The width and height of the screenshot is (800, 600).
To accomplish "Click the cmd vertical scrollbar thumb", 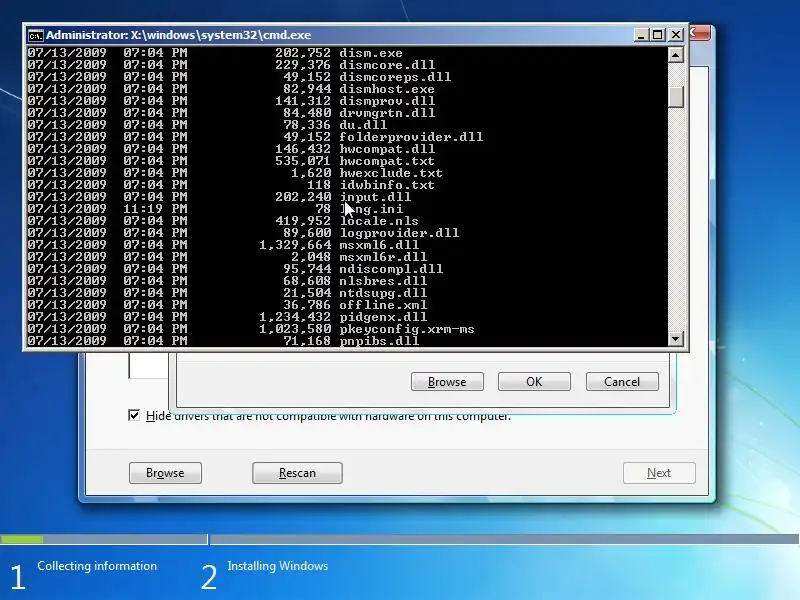I will point(676,96).
